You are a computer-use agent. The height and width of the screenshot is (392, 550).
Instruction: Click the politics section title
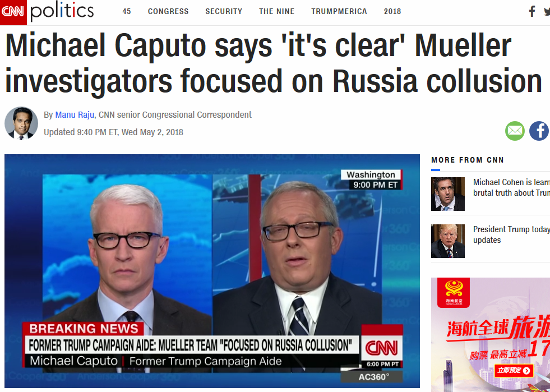pos(62,12)
